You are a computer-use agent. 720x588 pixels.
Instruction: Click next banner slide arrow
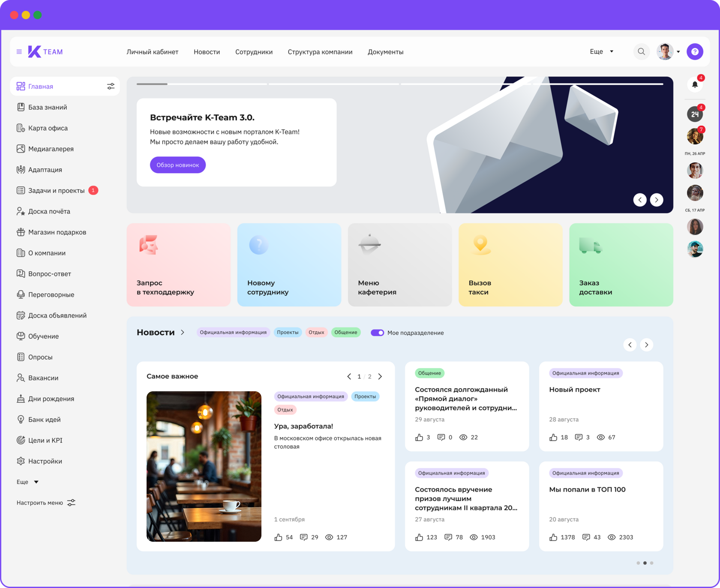tap(657, 200)
